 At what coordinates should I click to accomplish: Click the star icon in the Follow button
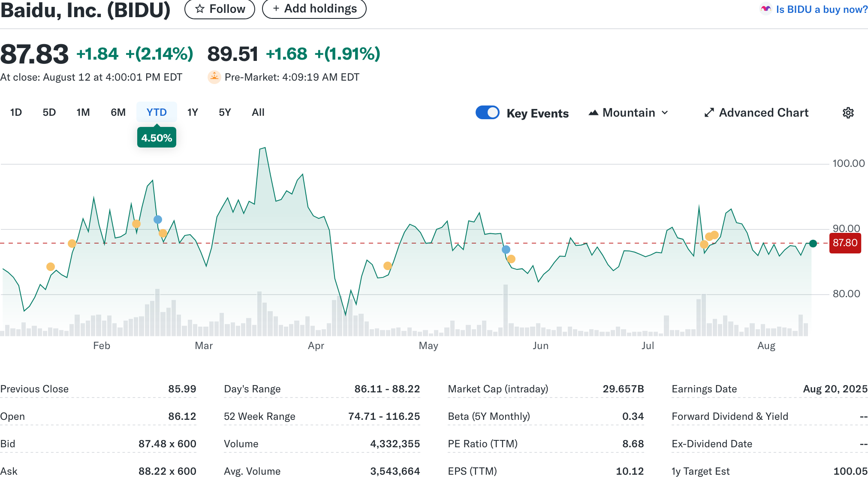200,9
